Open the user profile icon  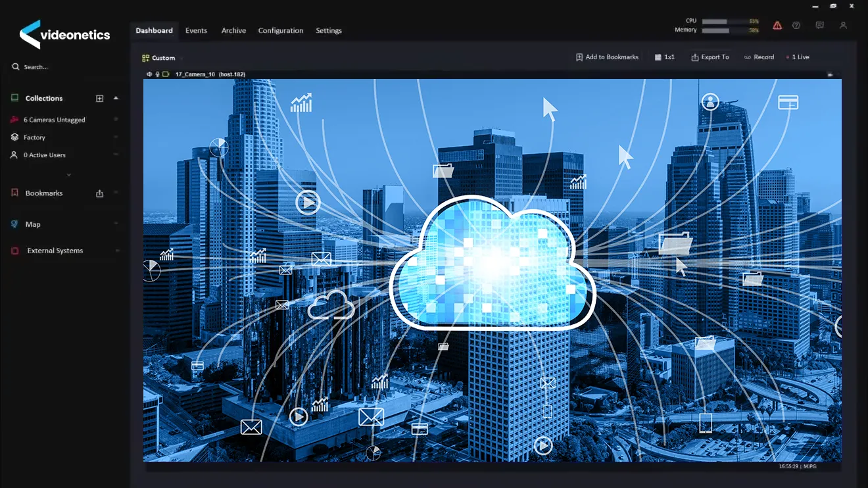(x=843, y=26)
